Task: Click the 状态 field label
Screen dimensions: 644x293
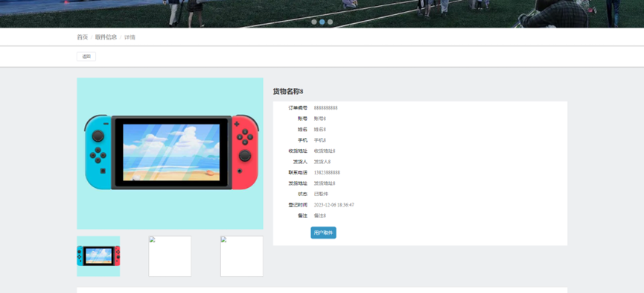Action: pyautogui.click(x=303, y=194)
